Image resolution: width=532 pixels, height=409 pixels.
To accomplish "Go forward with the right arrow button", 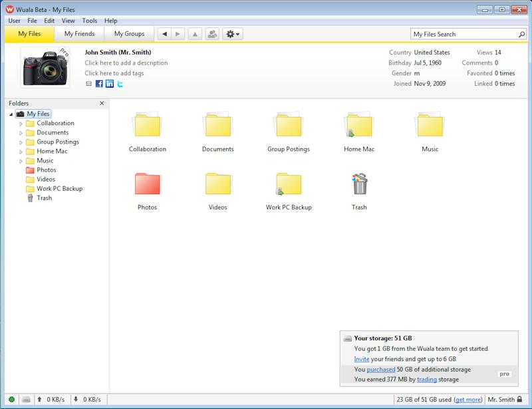I will 178,34.
